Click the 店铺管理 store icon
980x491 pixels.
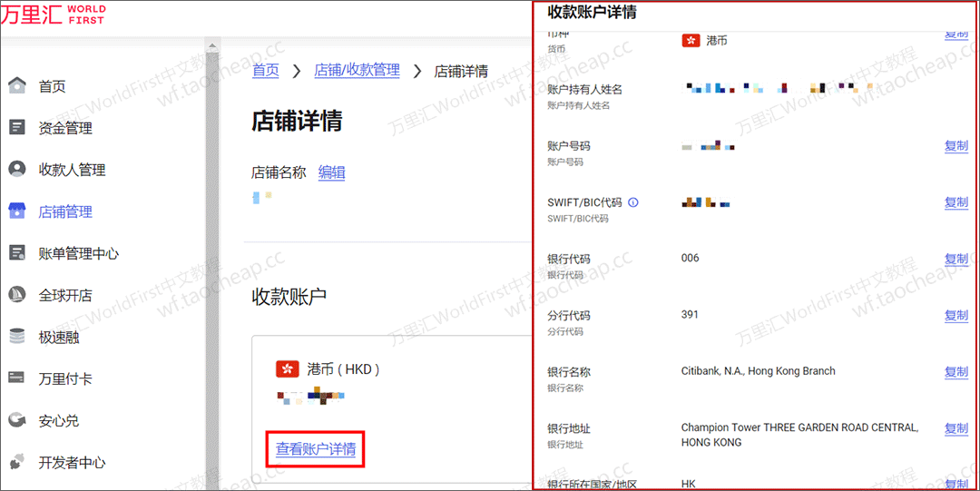click(17, 211)
